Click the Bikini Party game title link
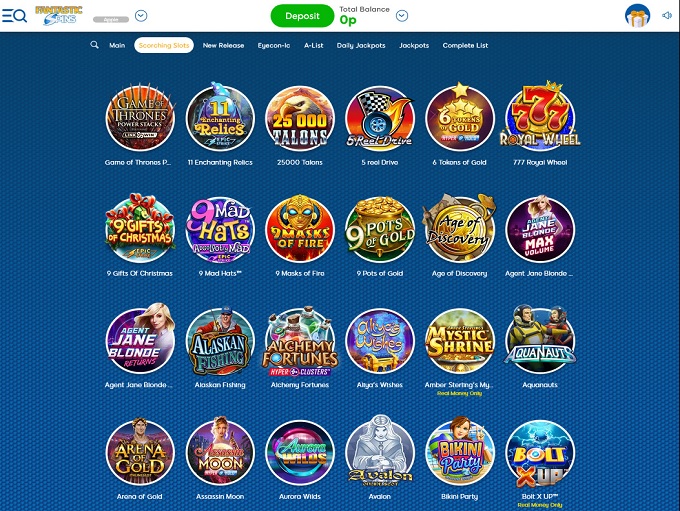Image resolution: width=680 pixels, height=511 pixels. click(x=460, y=496)
